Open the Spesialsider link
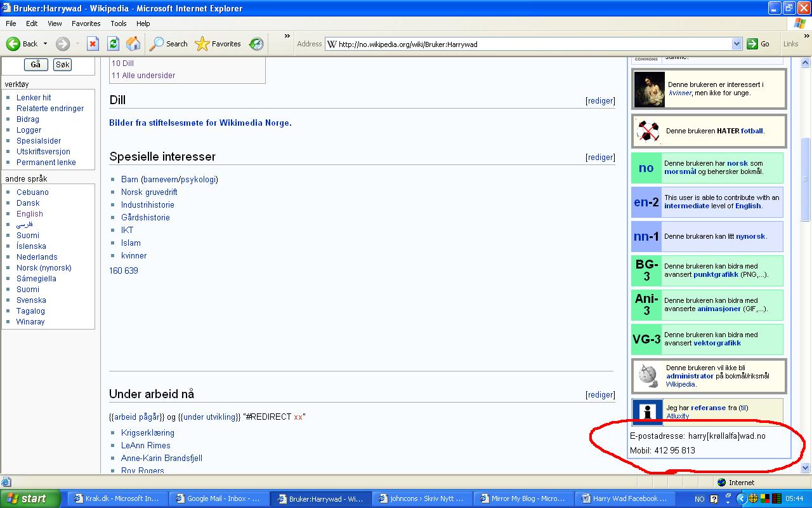This screenshot has width=812, height=508. tap(39, 141)
